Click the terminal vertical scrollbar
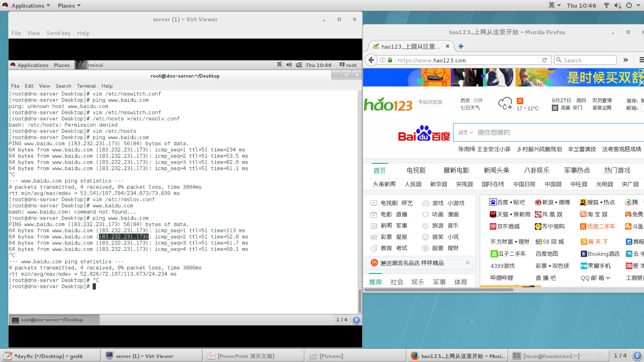Image resolution: width=644 pixels, height=362 pixels. (359, 301)
